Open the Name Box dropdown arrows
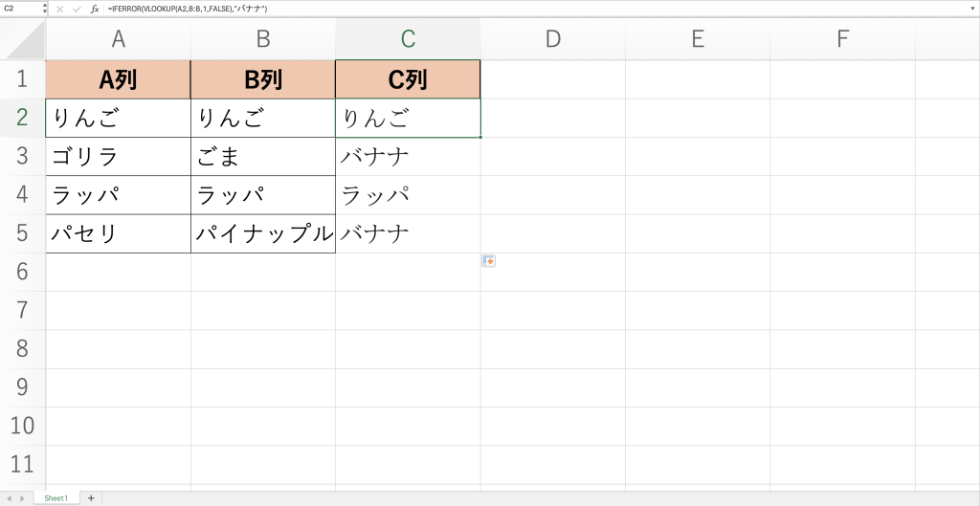 (45, 8)
